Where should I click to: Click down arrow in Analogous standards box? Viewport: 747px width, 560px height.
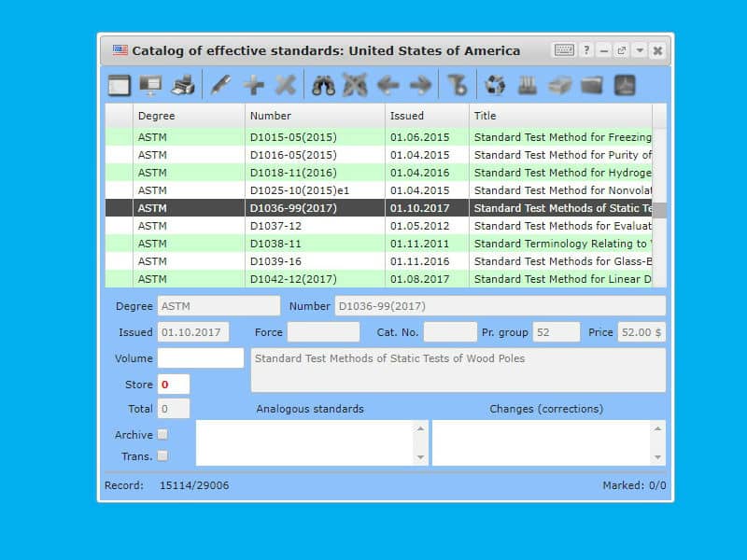(420, 457)
